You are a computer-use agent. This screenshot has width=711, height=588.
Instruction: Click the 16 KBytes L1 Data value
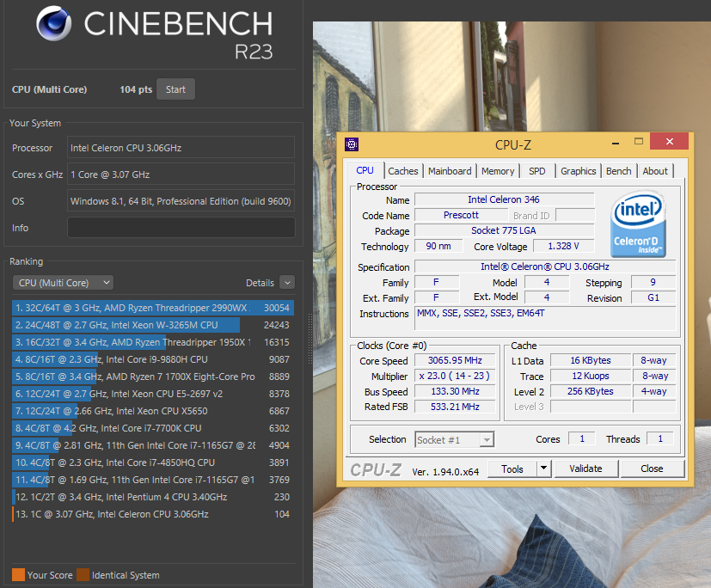tap(591, 360)
